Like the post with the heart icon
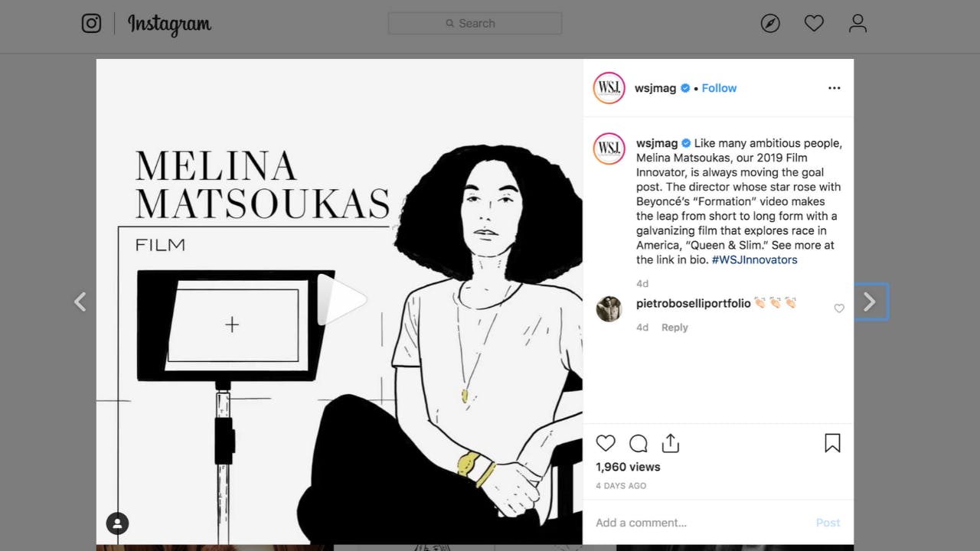This screenshot has width=980, height=551. tap(606, 443)
